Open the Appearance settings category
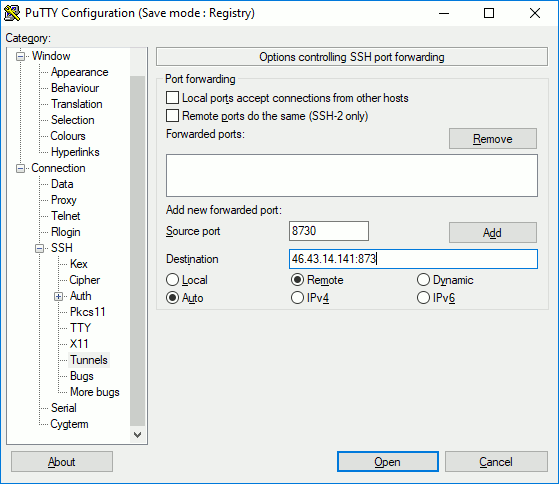 pos(80,72)
